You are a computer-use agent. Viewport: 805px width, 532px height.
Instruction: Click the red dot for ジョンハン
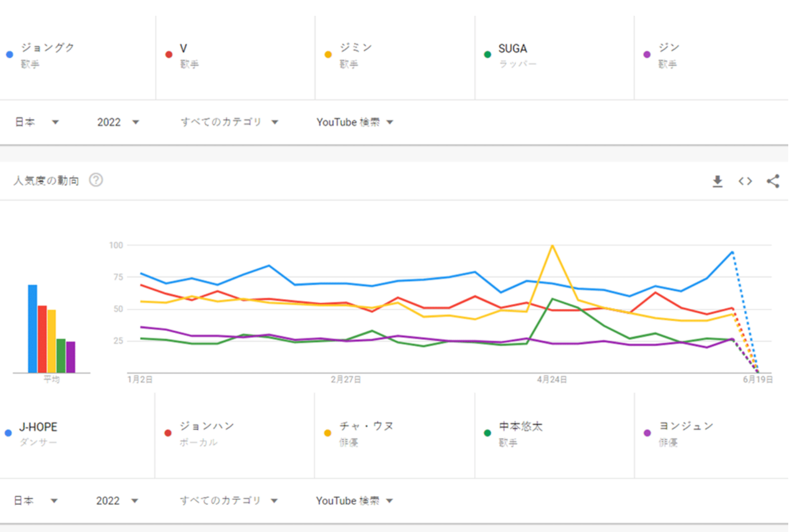168,432
